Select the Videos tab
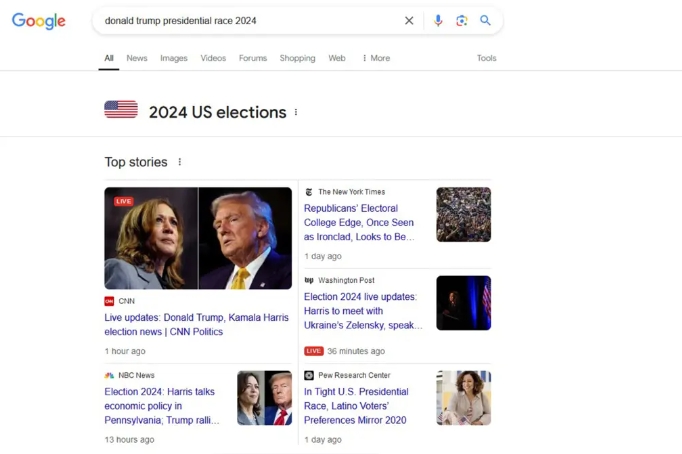Screen dimensions: 682x454 pyautogui.click(x=213, y=58)
